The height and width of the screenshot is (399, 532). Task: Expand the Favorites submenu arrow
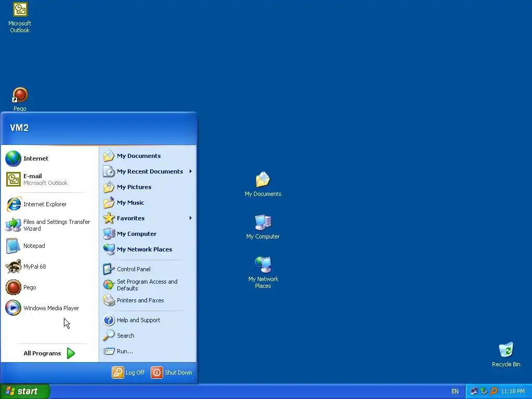191,218
